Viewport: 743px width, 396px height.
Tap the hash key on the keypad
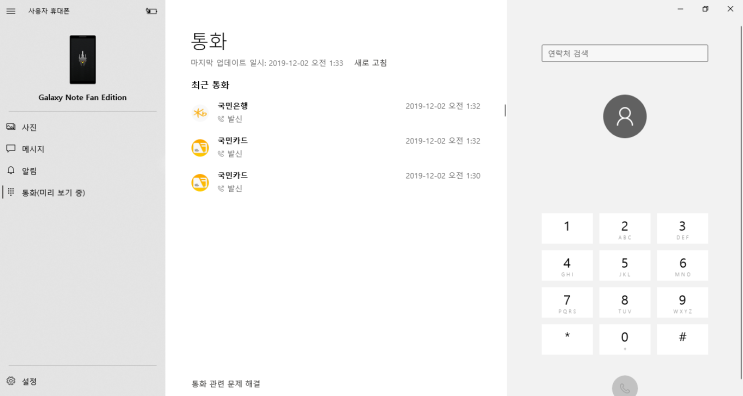682,339
